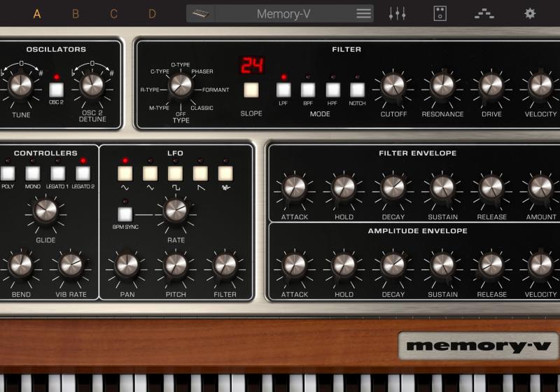Adjust the filter RESONANCE knob

click(x=442, y=85)
